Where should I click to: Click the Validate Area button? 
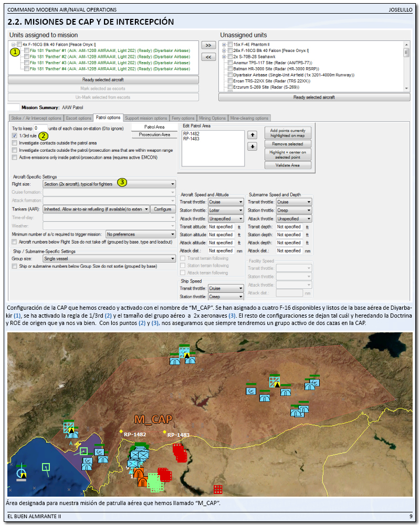coord(288,165)
